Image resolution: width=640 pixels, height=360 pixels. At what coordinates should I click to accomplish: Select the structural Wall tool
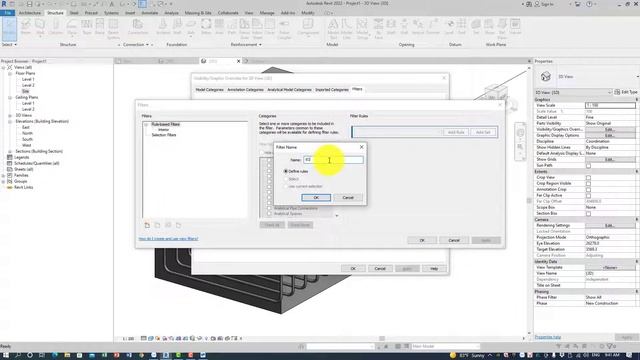pyautogui.click(x=40, y=28)
